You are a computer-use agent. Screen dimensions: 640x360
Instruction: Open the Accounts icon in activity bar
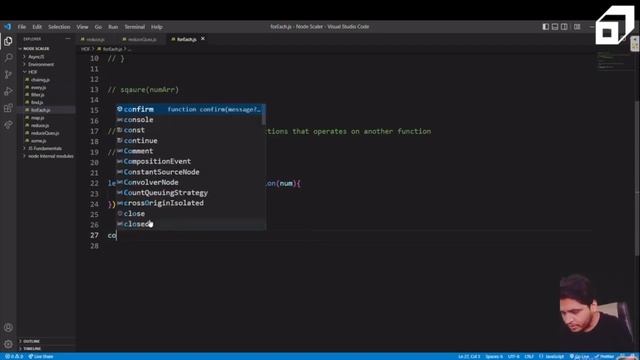(x=8, y=327)
